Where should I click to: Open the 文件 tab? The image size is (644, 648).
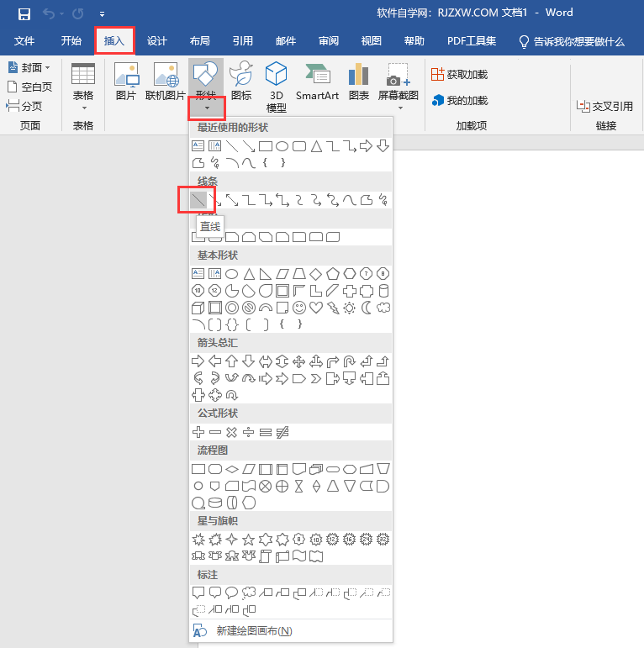click(24, 41)
